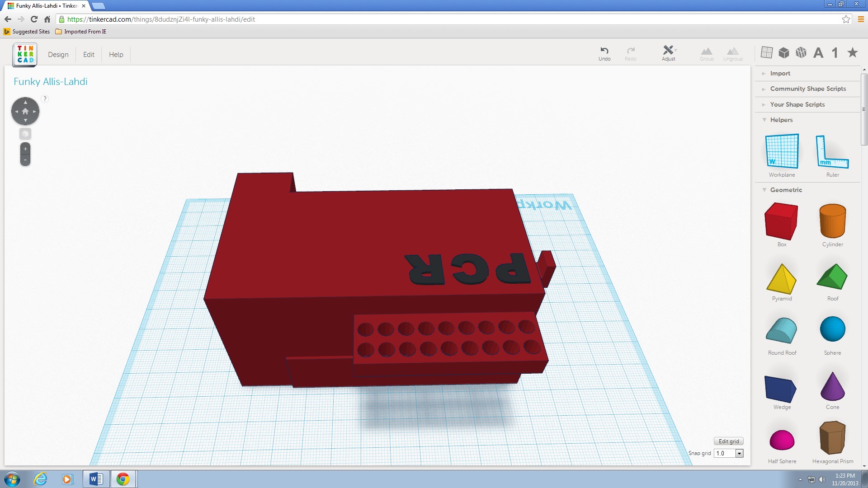Open Word from the taskbar
This screenshot has height=488, width=868.
click(x=96, y=479)
